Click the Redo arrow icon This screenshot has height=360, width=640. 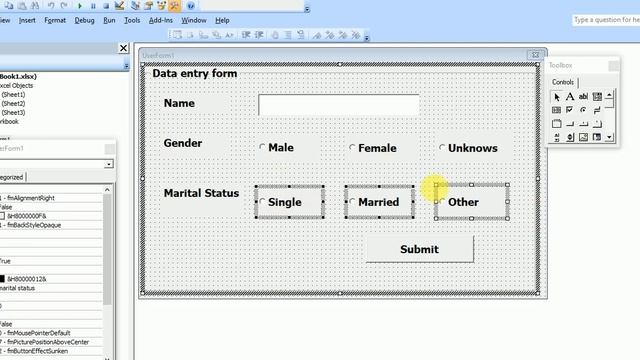64,6
